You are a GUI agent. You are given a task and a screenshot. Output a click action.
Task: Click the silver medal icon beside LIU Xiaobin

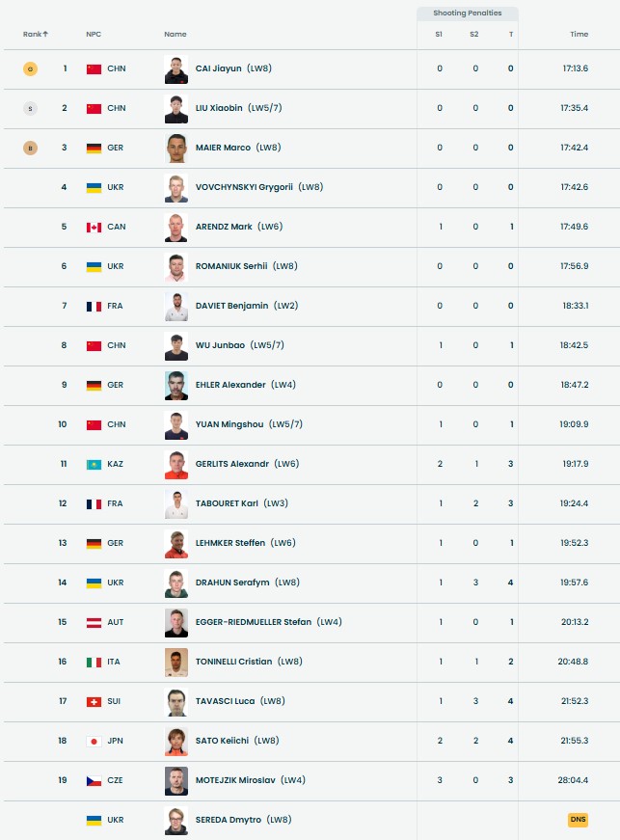(31, 108)
